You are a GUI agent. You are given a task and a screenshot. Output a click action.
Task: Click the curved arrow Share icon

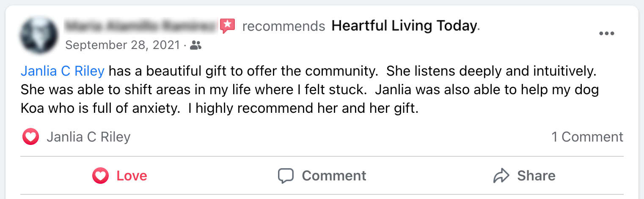501,176
